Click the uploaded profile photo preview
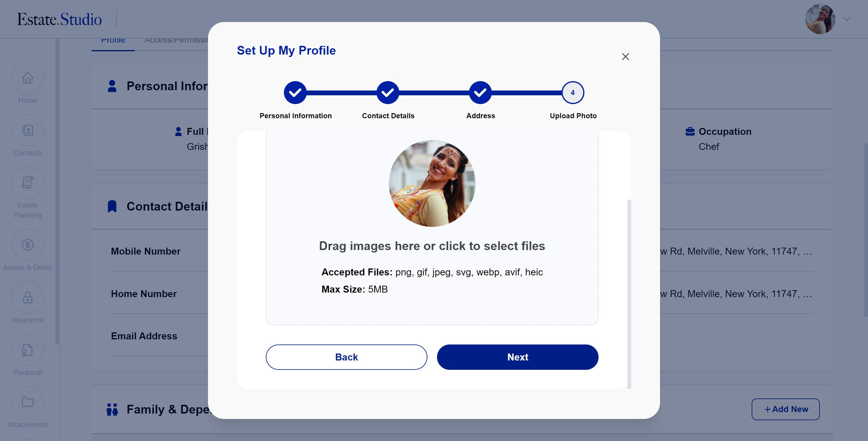This screenshot has height=441, width=868. 432,183
